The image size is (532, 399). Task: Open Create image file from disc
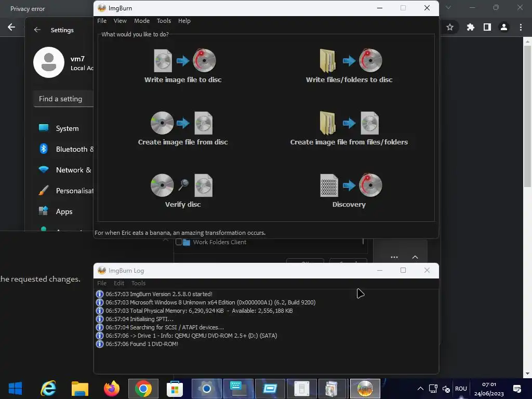(182, 129)
